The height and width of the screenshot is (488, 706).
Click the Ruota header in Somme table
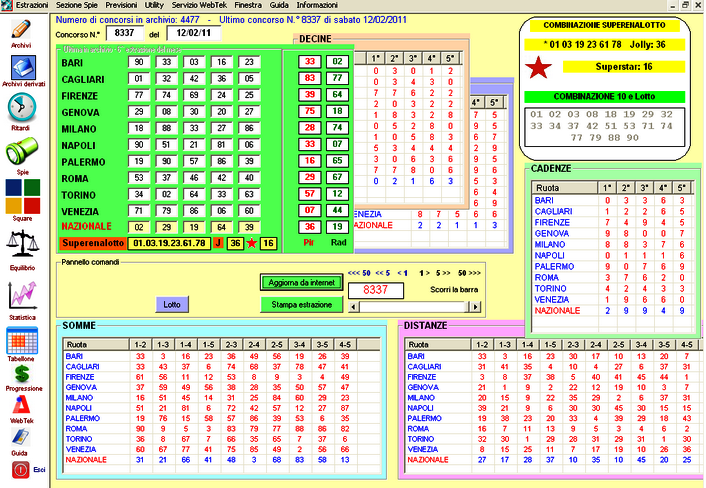(x=96, y=344)
